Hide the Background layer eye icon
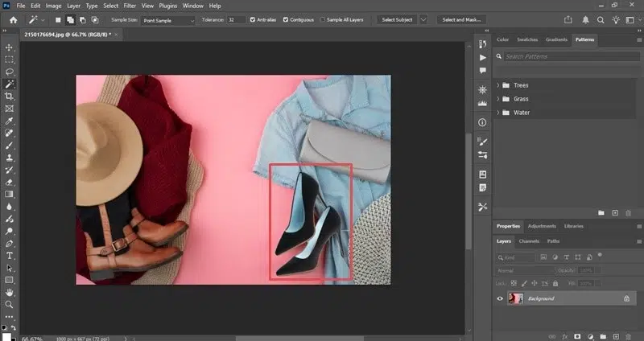This screenshot has width=644, height=341. [500, 298]
